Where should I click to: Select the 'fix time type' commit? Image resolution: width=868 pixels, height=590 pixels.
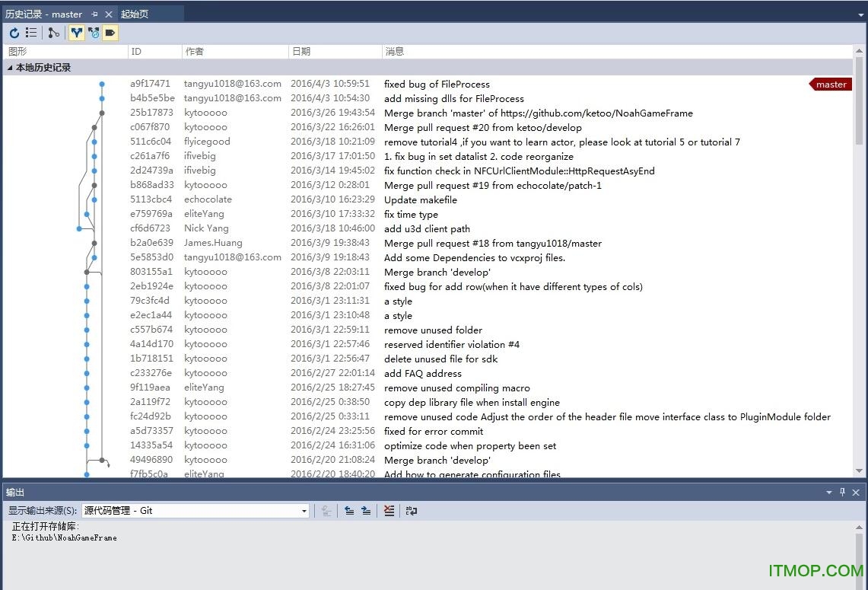tap(428, 214)
